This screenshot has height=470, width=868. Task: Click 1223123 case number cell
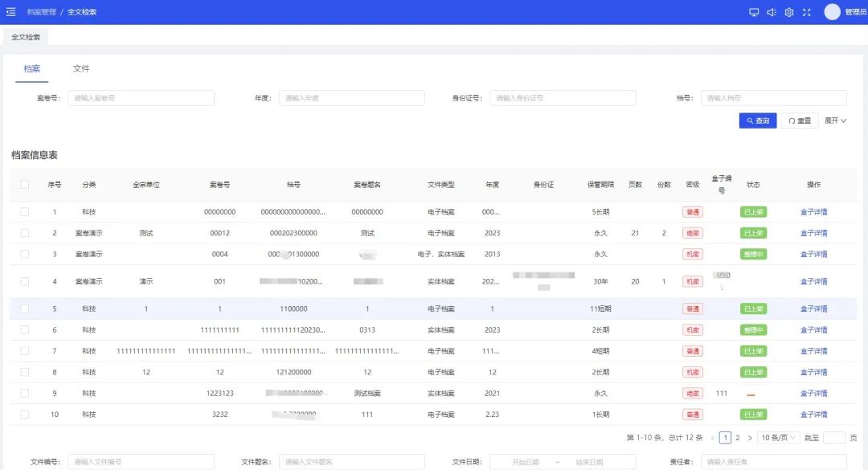point(219,393)
